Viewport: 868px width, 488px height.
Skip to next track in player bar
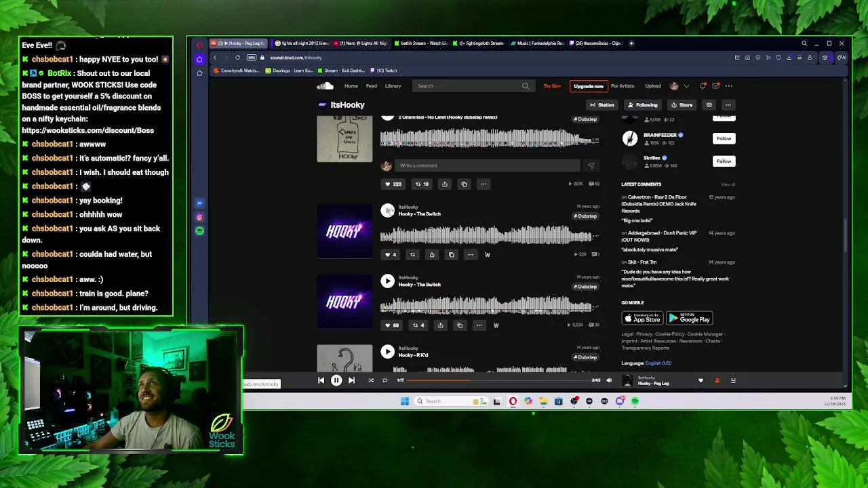(x=351, y=381)
